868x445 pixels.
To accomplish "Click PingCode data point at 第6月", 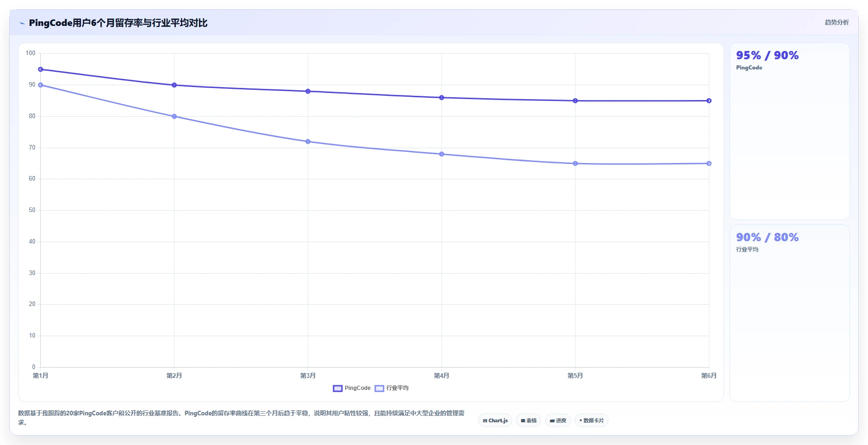I will (x=709, y=101).
